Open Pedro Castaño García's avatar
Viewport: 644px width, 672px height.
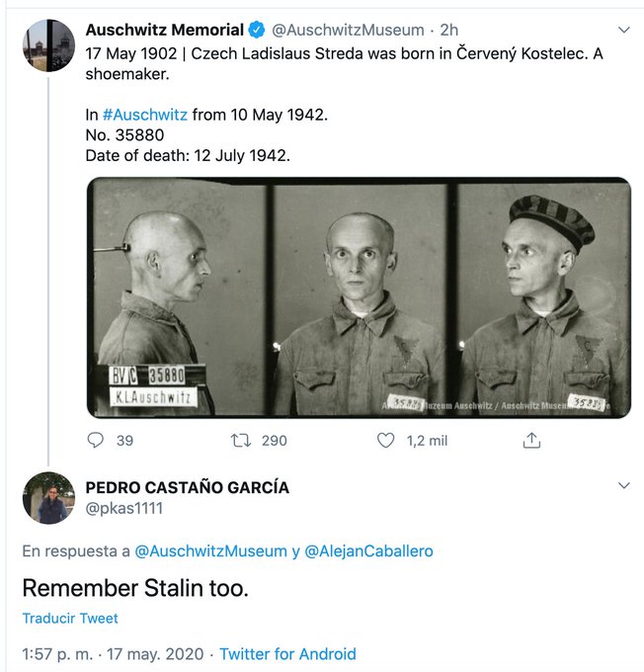48,497
